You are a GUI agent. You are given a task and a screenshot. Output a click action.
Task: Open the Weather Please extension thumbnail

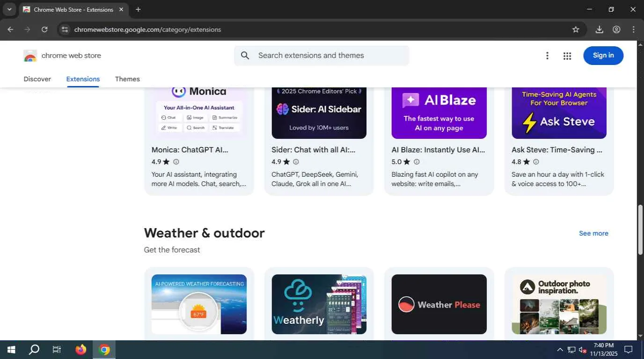tap(439, 304)
